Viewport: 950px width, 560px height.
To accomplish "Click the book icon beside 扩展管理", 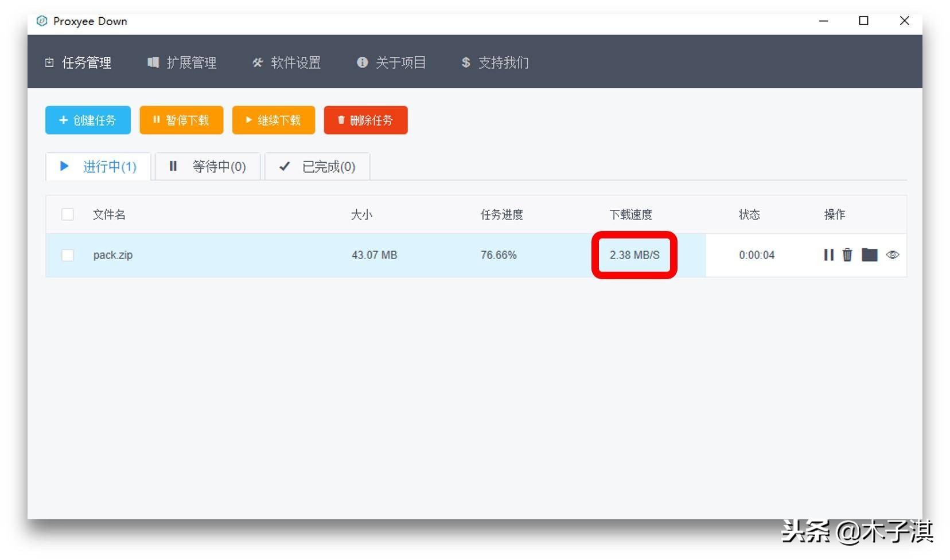I will 153,63.
